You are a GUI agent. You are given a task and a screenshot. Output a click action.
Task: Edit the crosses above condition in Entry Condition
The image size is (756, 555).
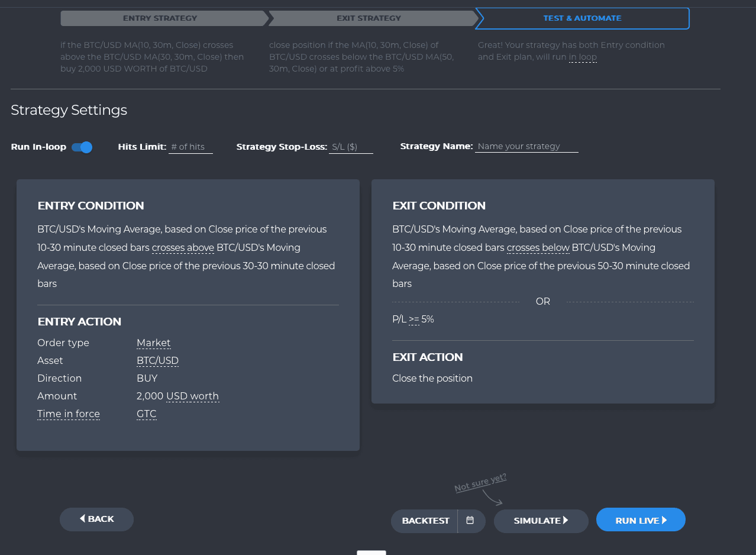[183, 247]
